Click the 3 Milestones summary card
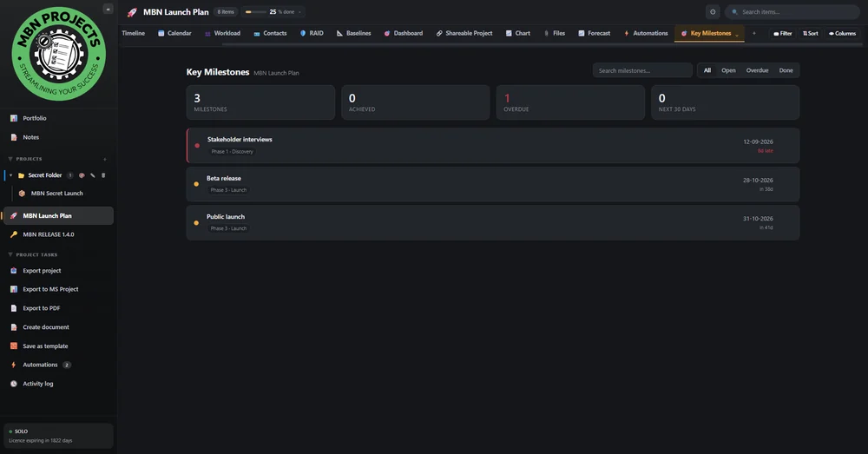868x454 pixels. [x=260, y=102]
